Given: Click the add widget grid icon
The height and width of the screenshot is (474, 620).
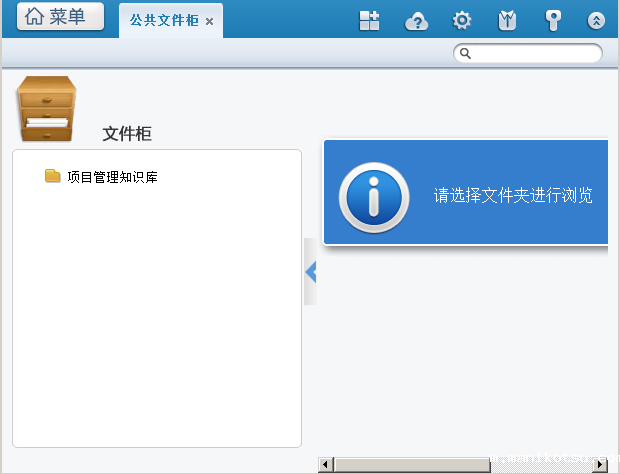Looking at the screenshot, I should coord(370,21).
